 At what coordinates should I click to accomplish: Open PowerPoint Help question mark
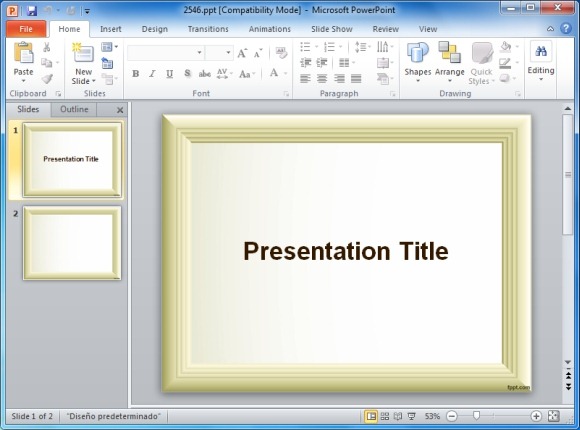pos(566,28)
